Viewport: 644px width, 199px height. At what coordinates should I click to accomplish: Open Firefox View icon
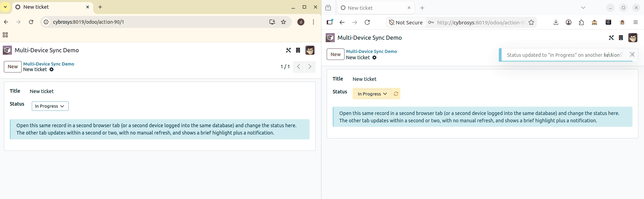(328, 8)
